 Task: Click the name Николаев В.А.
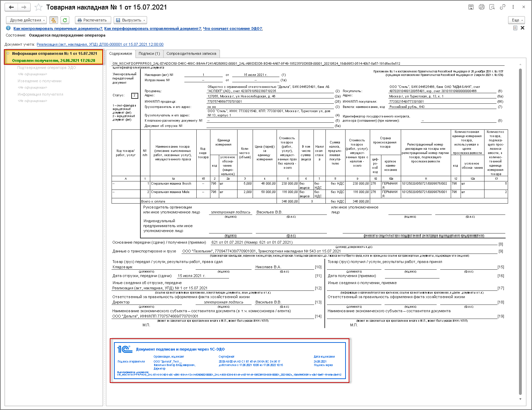(268, 267)
